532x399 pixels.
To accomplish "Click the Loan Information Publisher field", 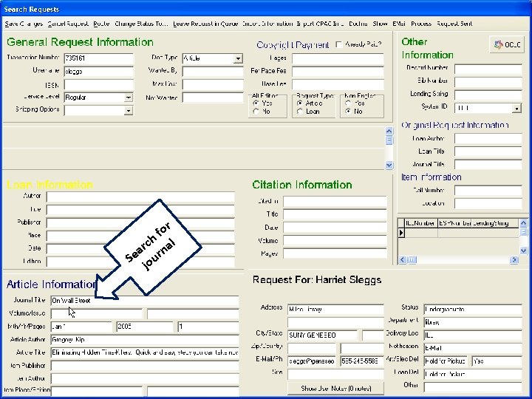I will point(140,223).
